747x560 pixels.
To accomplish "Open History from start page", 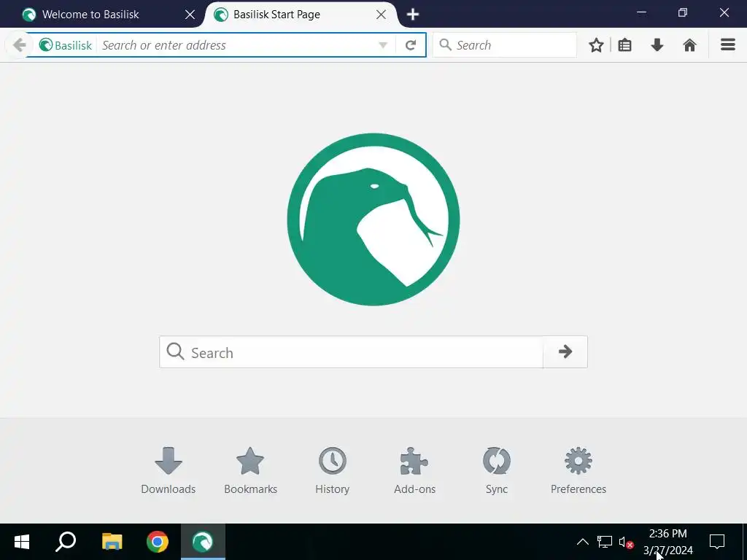I will [x=332, y=470].
